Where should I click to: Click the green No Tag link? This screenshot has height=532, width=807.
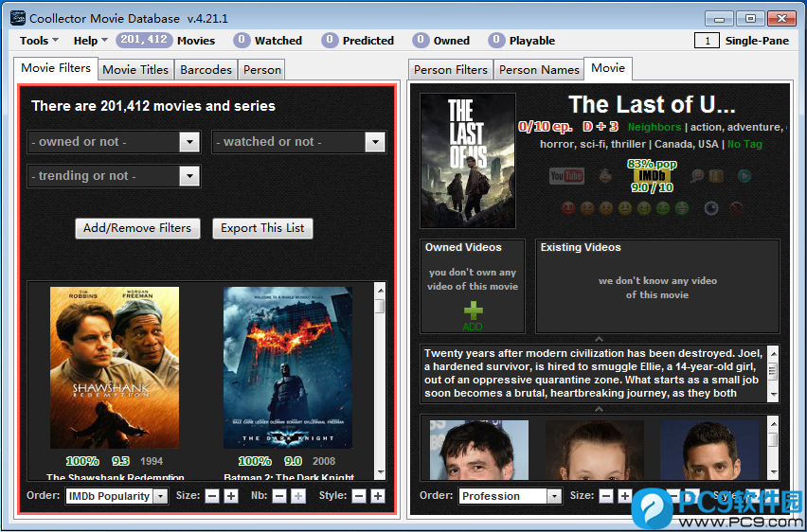(x=744, y=144)
